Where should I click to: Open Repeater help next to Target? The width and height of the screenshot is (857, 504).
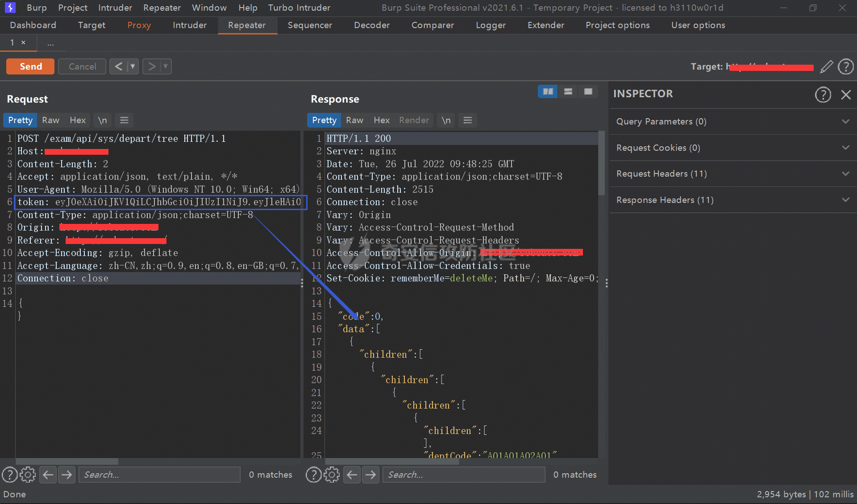(x=846, y=66)
